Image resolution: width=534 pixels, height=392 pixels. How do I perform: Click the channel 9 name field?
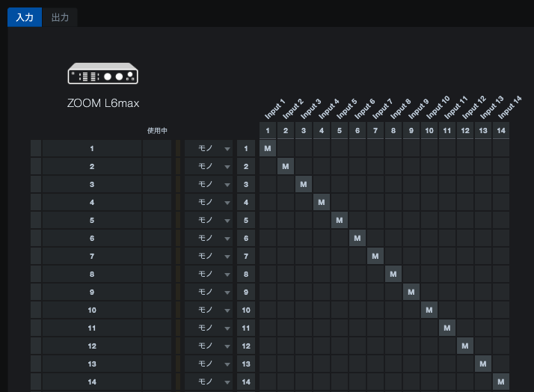[x=91, y=292]
